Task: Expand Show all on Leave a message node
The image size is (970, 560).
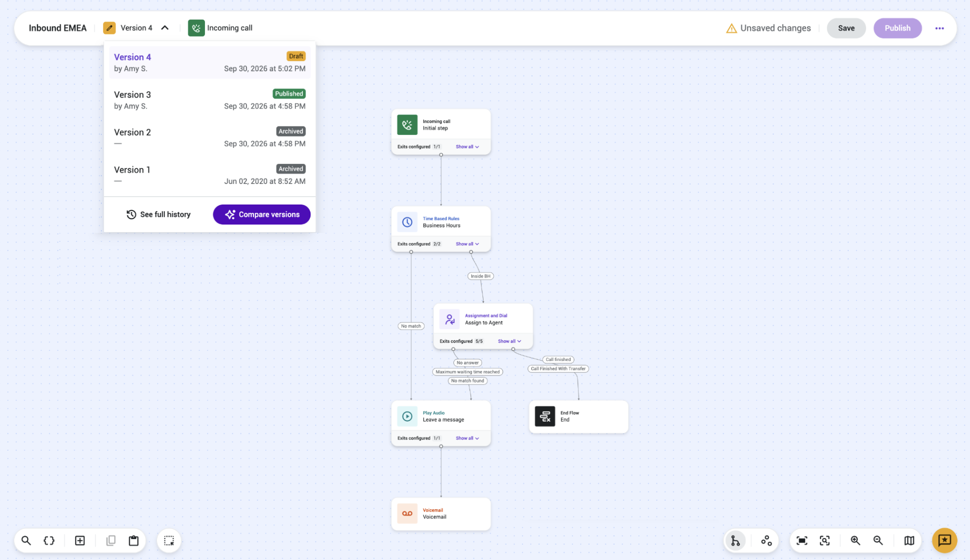Action: tap(467, 438)
